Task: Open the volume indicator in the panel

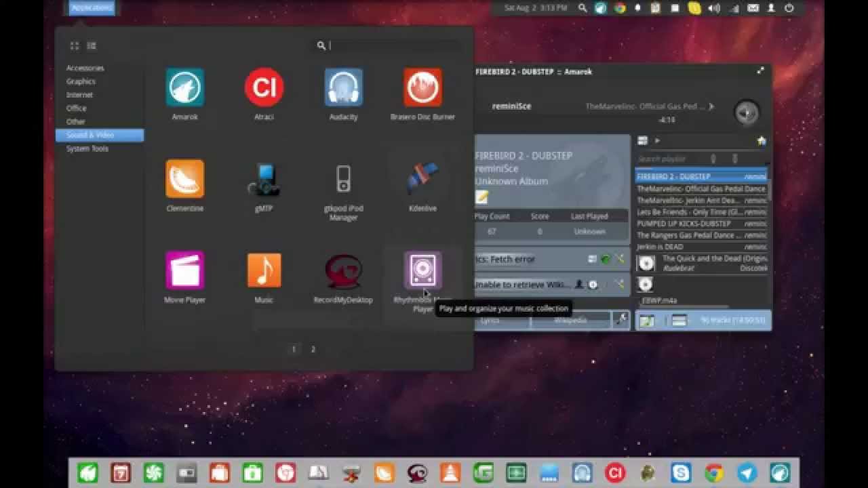Action: pos(714,8)
